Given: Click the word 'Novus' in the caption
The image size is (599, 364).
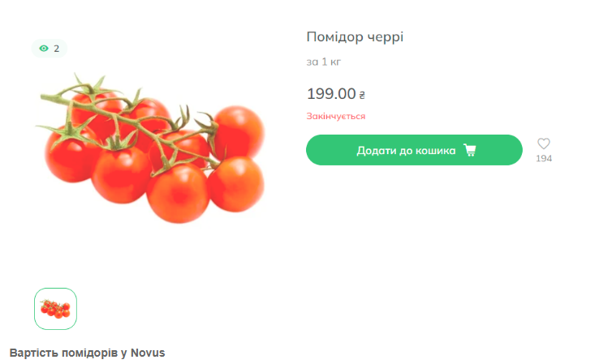Looking at the screenshot, I should [148, 353].
